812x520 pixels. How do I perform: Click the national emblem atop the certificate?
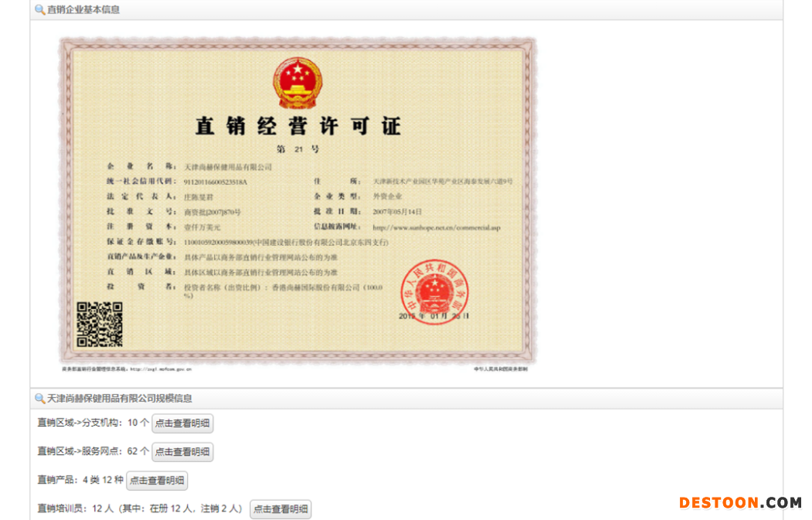297,83
